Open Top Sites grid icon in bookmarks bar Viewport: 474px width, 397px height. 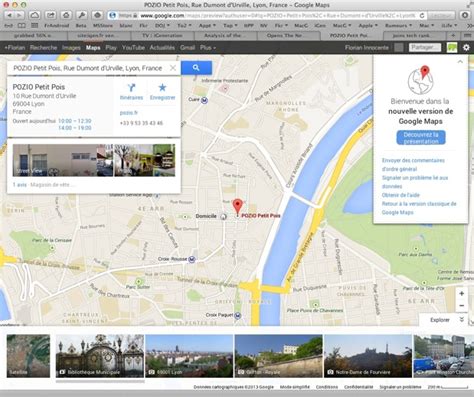pyautogui.click(x=34, y=25)
